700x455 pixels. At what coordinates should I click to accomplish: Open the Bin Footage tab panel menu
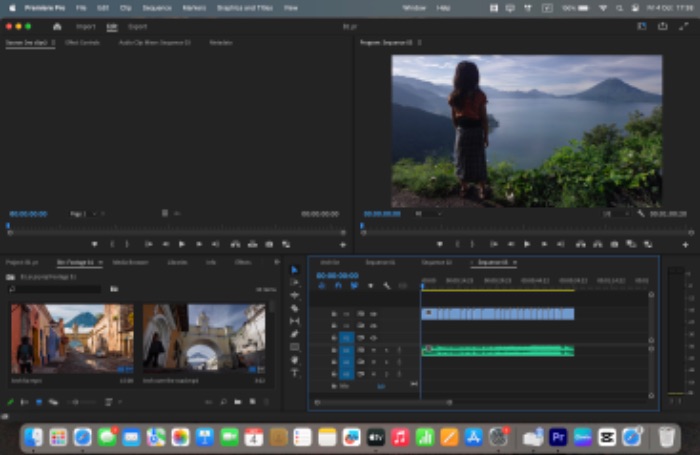point(100,263)
